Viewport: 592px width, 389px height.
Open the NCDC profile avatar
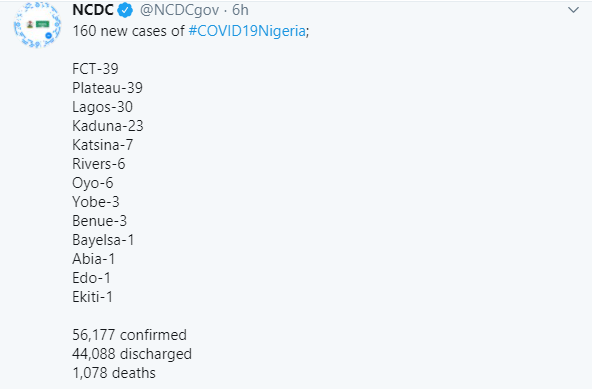[37, 25]
